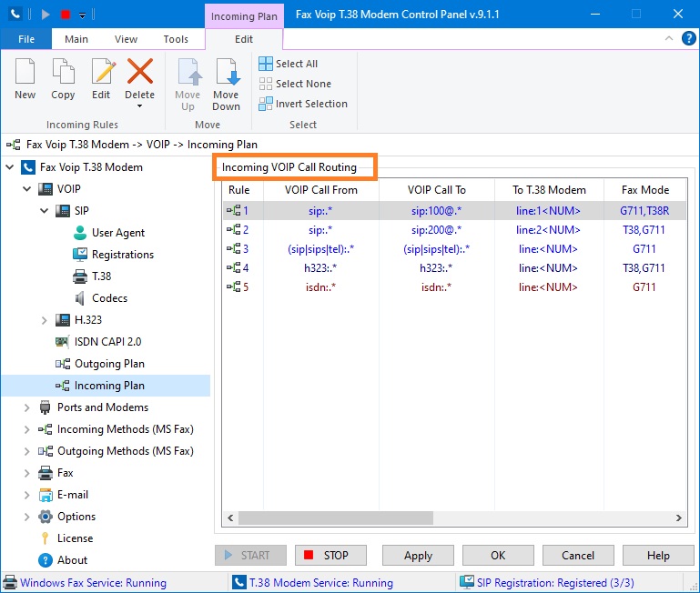Collapse the ribbon with the caret arrow
The height and width of the screenshot is (593, 700).
tap(669, 38)
